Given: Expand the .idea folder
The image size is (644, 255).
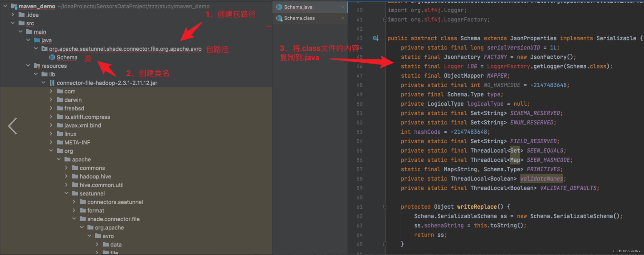Looking at the screenshot, I should 13,15.
